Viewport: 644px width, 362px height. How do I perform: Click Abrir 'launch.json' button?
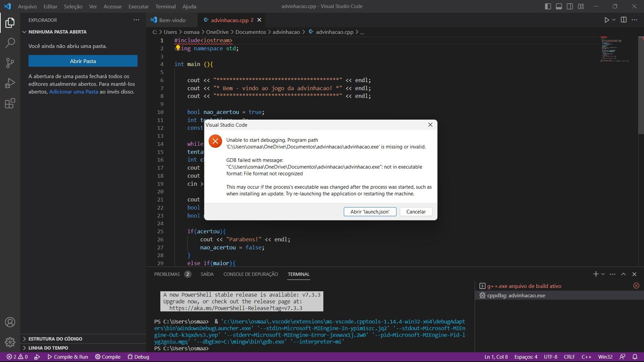[x=370, y=212]
